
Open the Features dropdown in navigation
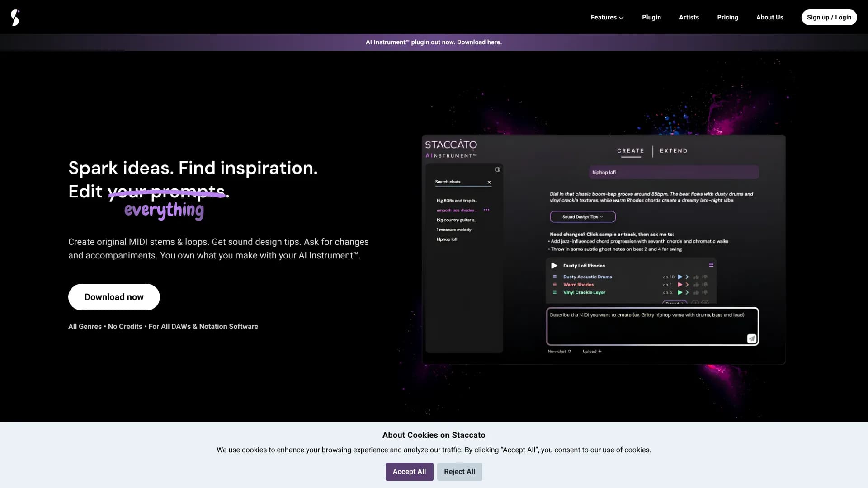[607, 17]
